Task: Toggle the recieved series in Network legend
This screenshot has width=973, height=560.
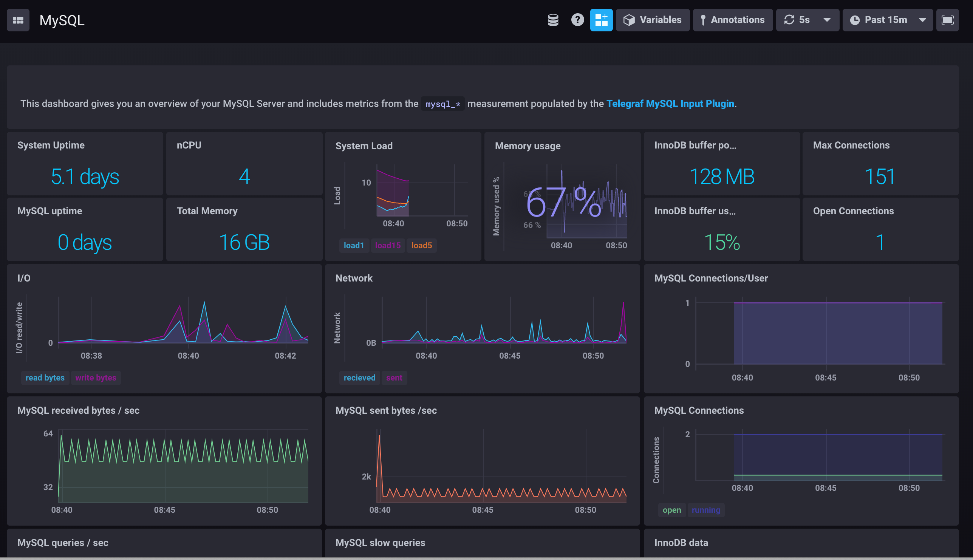Action: click(x=359, y=378)
